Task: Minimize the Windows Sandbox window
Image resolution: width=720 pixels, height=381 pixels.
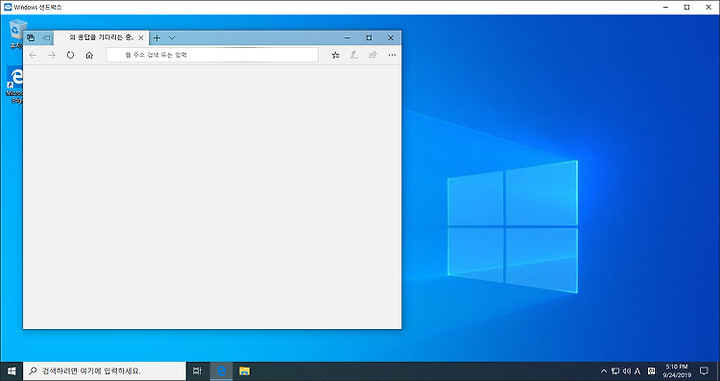Action: (x=666, y=7)
